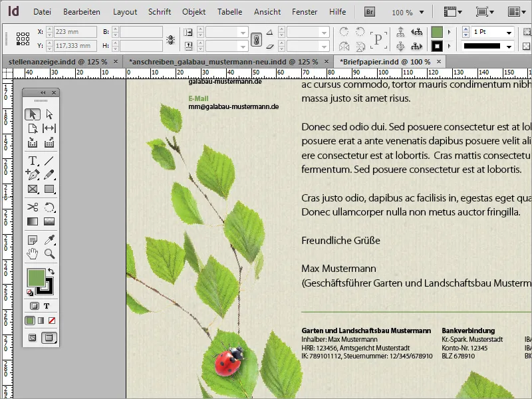Open the rotation angle dropdown

[x=324, y=33]
